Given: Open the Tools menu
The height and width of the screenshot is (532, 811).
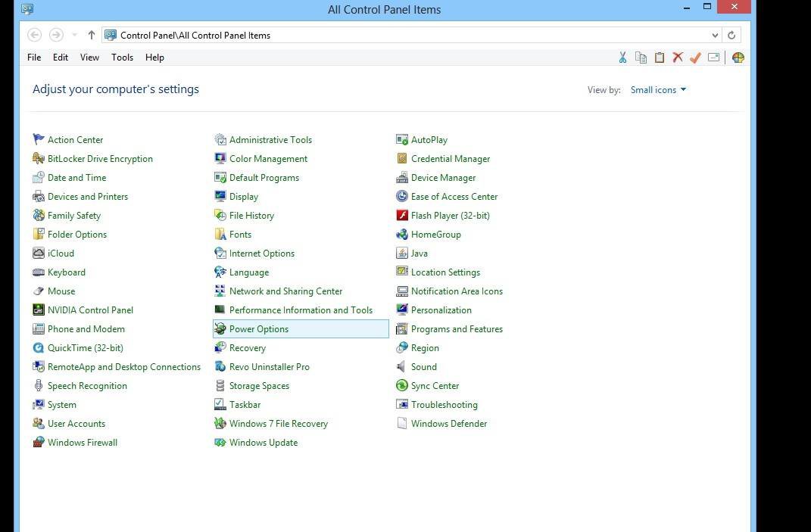Looking at the screenshot, I should click(122, 57).
